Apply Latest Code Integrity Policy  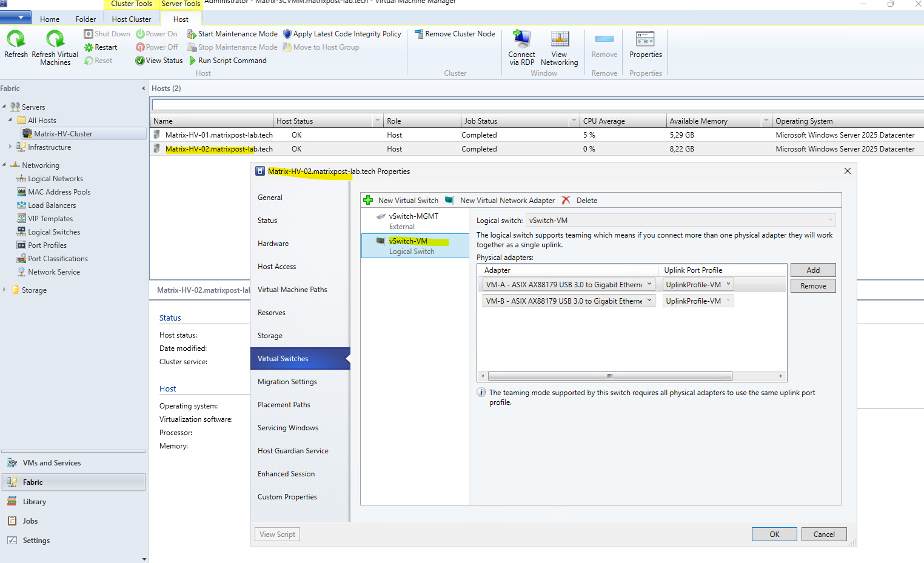(x=342, y=34)
